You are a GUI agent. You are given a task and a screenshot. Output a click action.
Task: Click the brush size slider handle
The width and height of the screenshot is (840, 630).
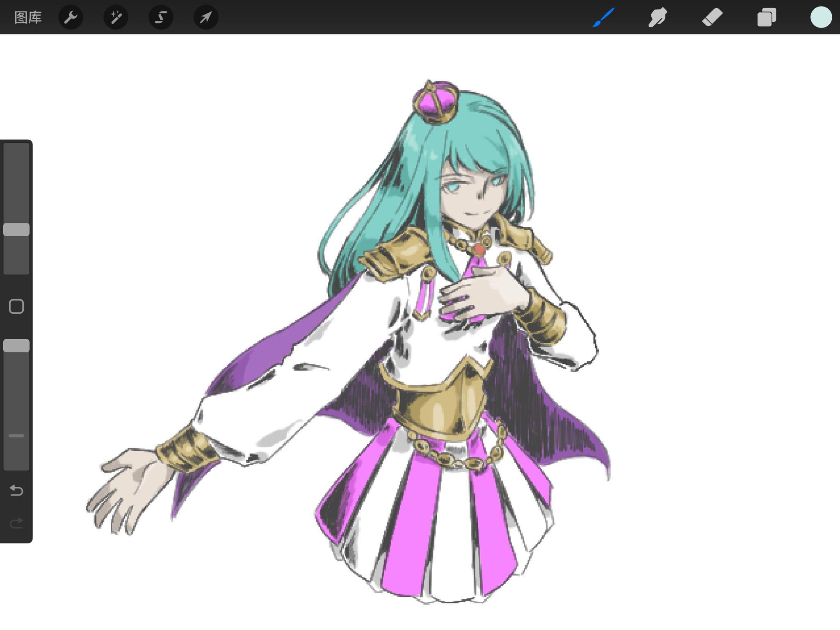[x=16, y=230]
